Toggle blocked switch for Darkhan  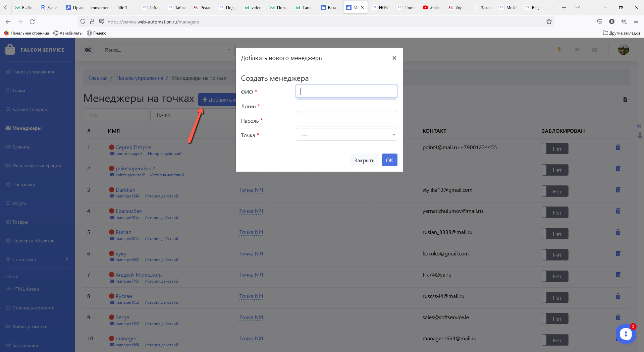(555, 191)
